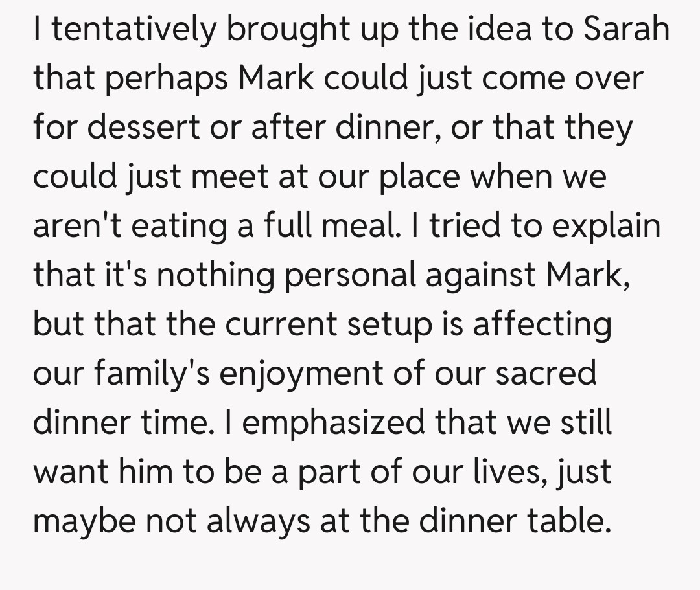Viewport: 700px width, 590px height.
Task: Click the word "current" in the text
Action: 282,325
